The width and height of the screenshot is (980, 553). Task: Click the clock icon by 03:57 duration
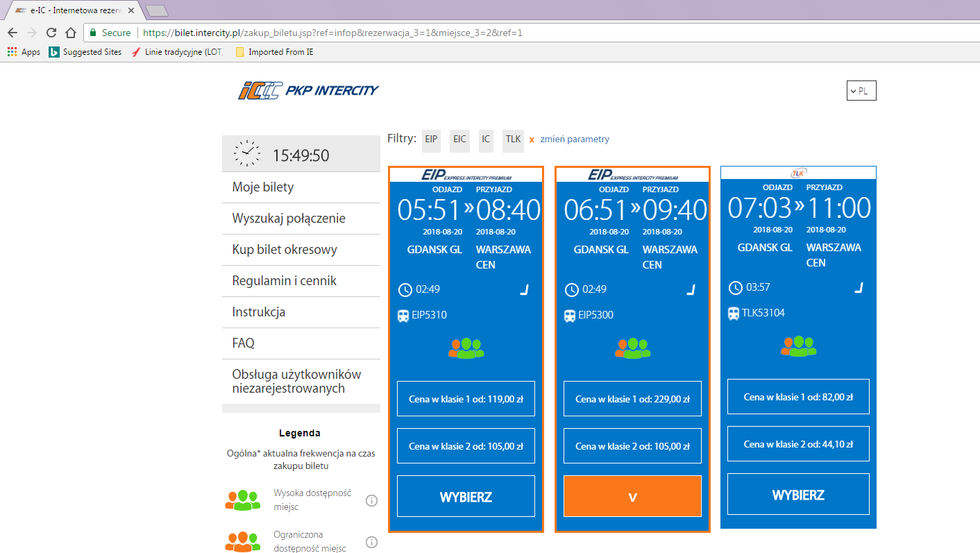click(x=735, y=287)
